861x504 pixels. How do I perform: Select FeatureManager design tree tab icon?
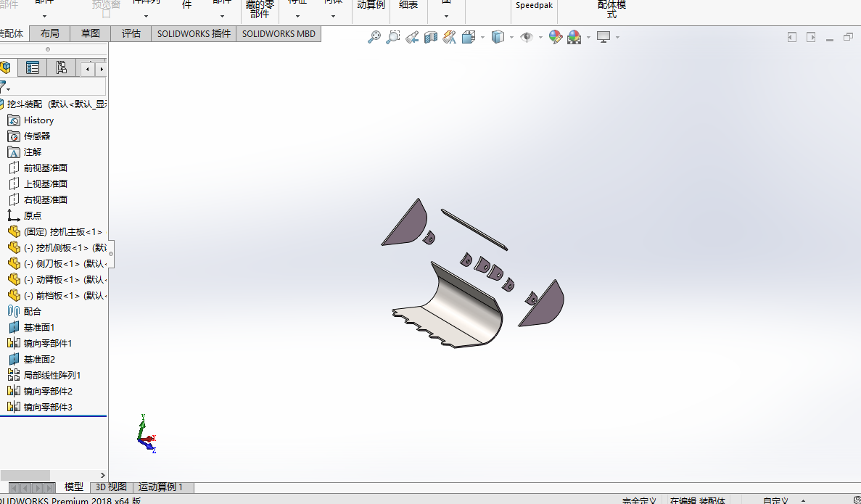coord(6,67)
